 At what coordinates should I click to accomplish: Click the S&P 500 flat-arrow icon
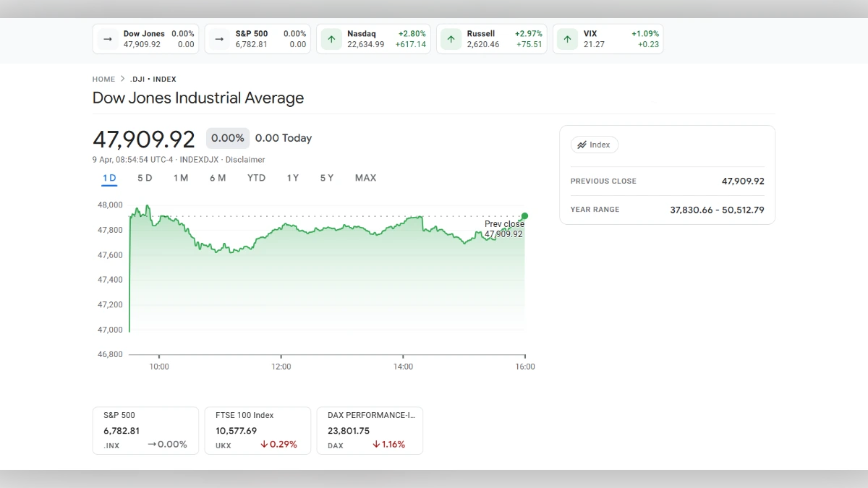(218, 39)
